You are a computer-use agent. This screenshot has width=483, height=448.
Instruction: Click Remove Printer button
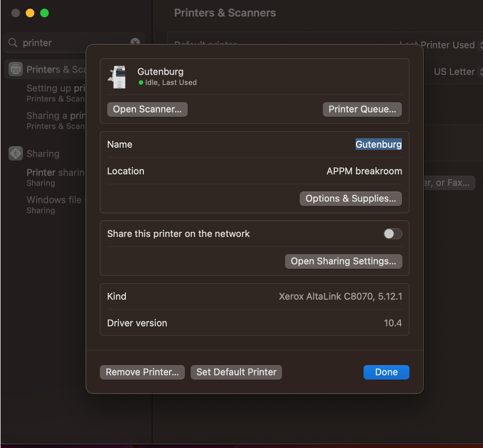[142, 372]
